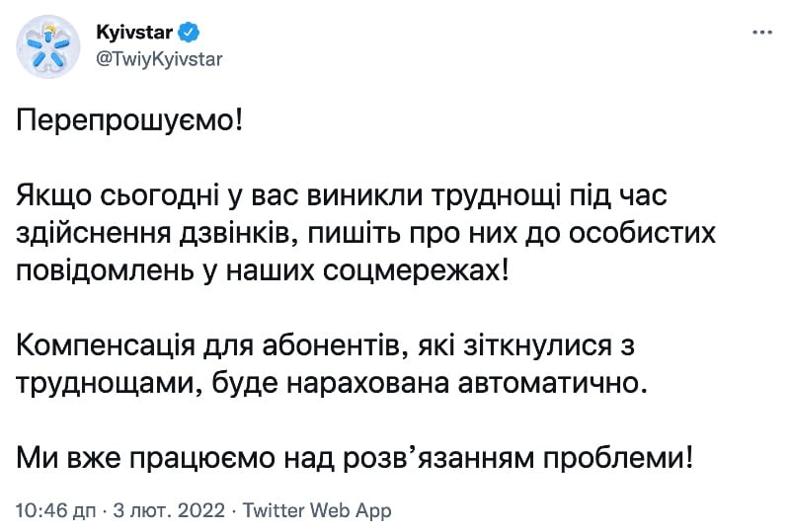This screenshot has width=790, height=532.
Task: Click the word Перепрошуємо! in the tweet
Action: pos(129,121)
